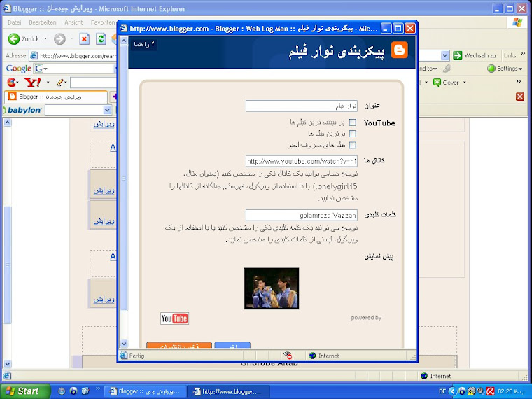
Task: Click the keywords field with golamreza Vazzan
Action: pos(301,215)
